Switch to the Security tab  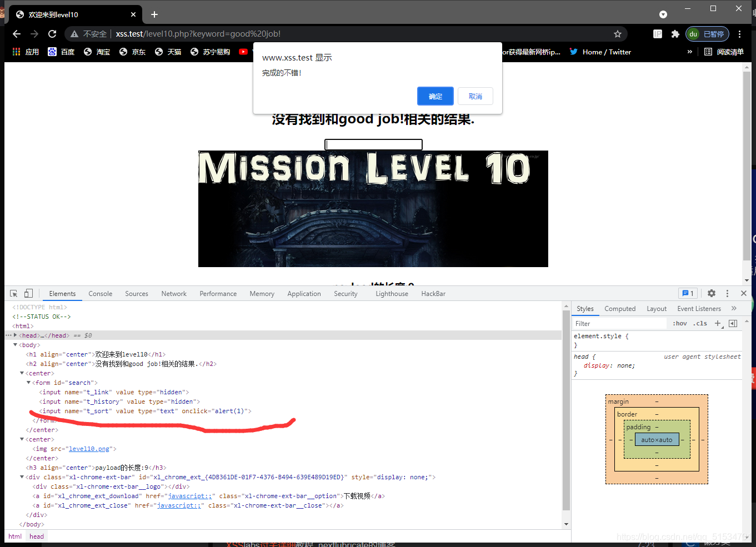(x=346, y=294)
